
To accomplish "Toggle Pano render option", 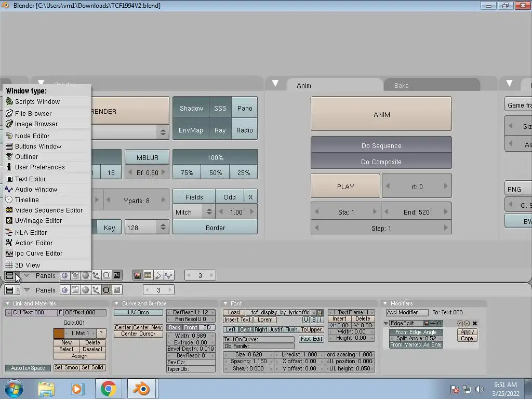I will point(245,108).
